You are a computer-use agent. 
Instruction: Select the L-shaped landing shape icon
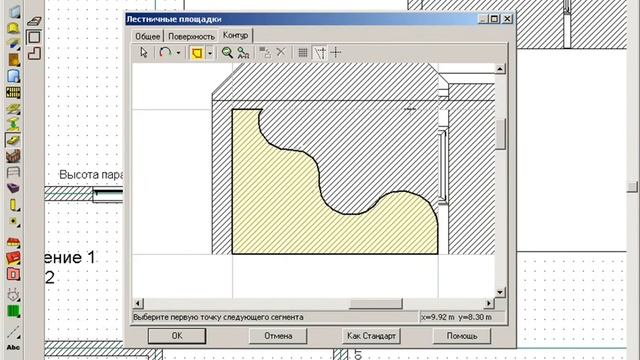pyautogui.click(x=34, y=53)
